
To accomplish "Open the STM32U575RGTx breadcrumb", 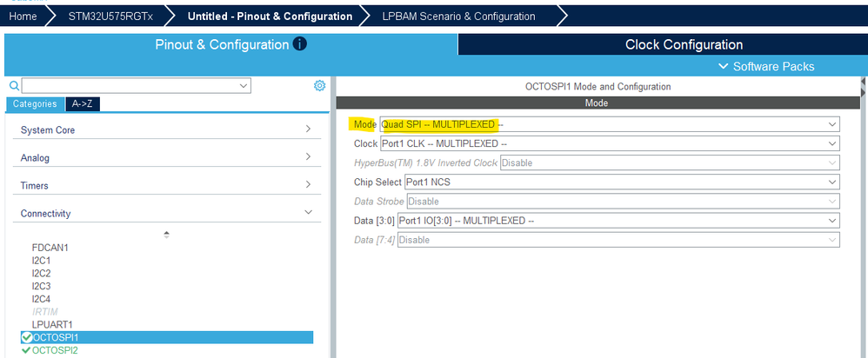I will tap(110, 16).
